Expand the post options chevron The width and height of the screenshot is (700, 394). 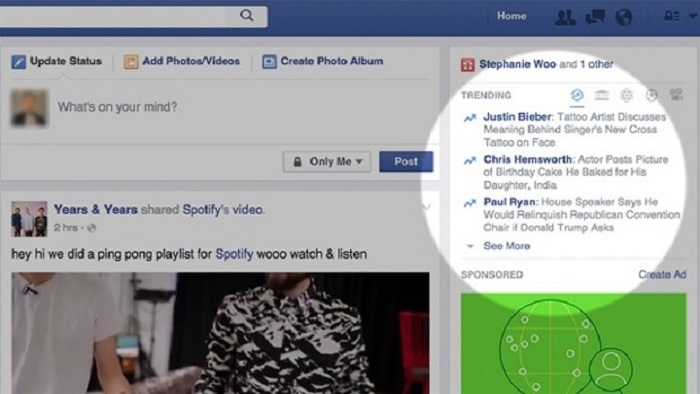[425, 207]
